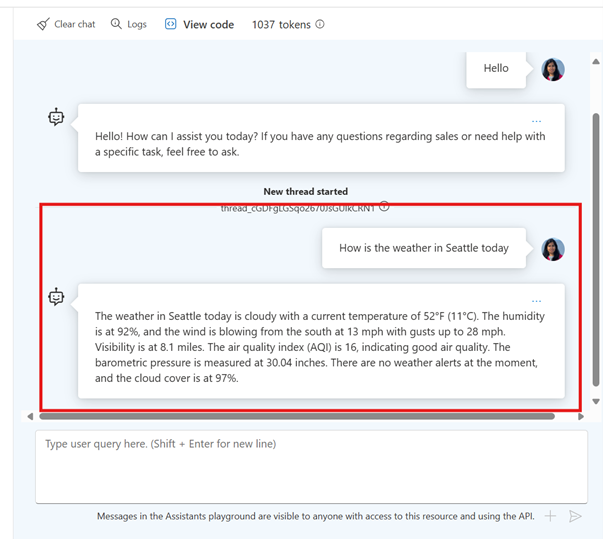Click the vertical scrollbar thumb

coord(596,250)
